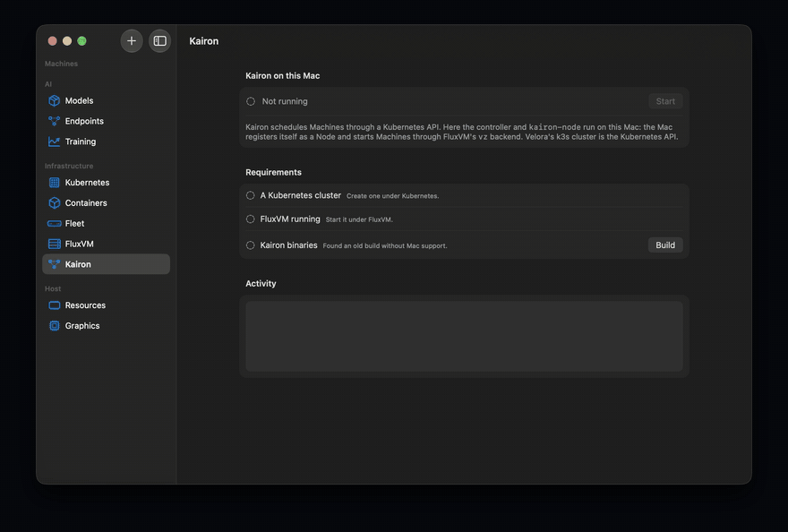This screenshot has height=532, width=788.
Task: Click the Start button for Kairon
Action: click(665, 101)
